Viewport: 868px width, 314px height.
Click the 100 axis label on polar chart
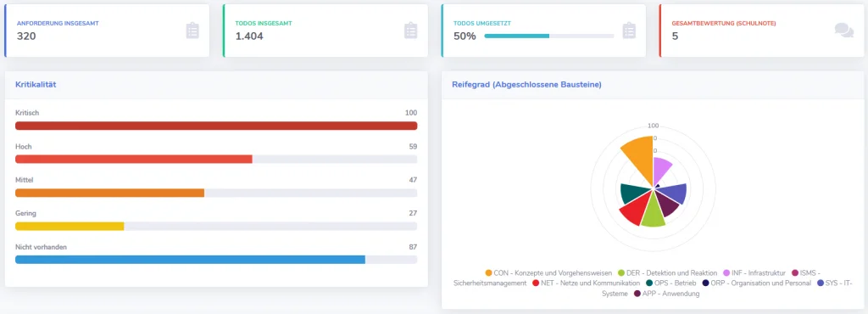(654, 126)
